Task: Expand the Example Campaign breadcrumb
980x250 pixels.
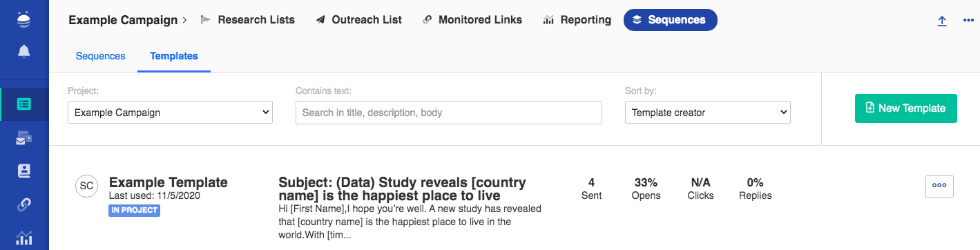Action: coord(128,20)
